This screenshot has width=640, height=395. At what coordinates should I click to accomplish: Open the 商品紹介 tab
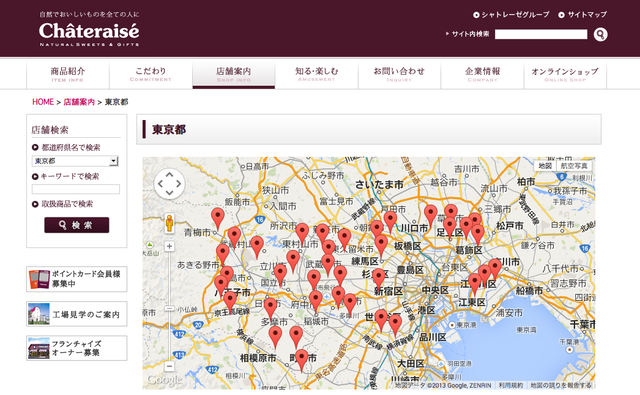pyautogui.click(x=68, y=74)
